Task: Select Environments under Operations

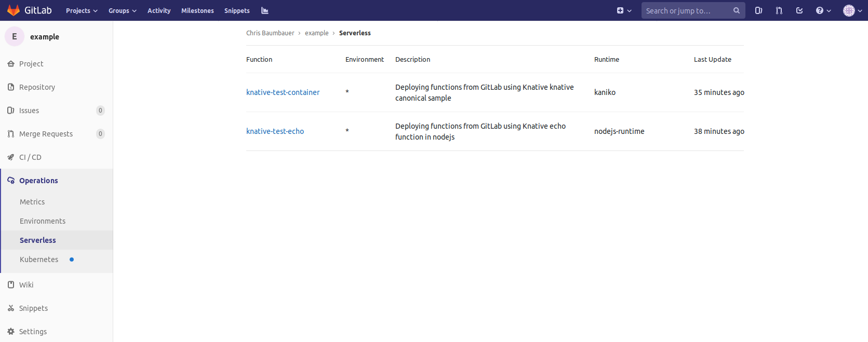Action: click(43, 221)
